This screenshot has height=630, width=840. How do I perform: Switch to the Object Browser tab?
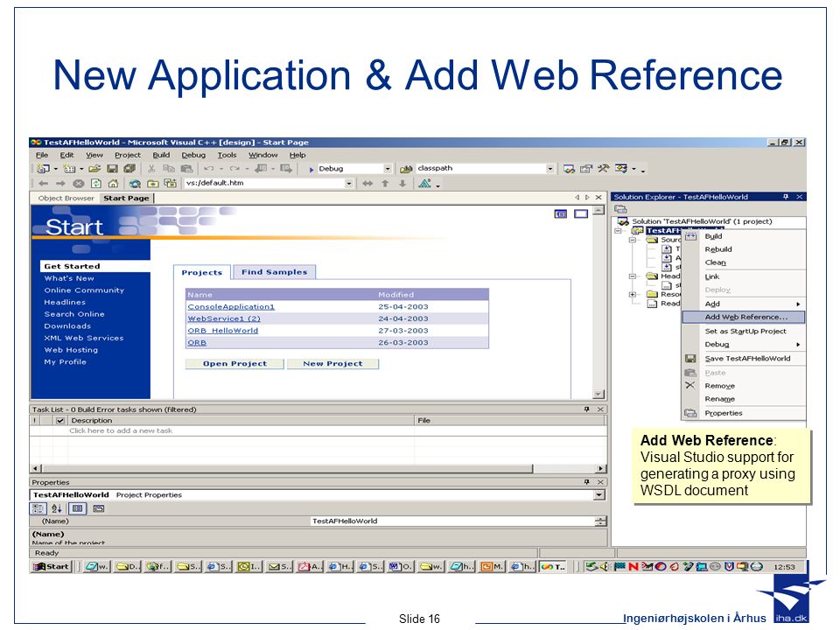click(x=66, y=199)
